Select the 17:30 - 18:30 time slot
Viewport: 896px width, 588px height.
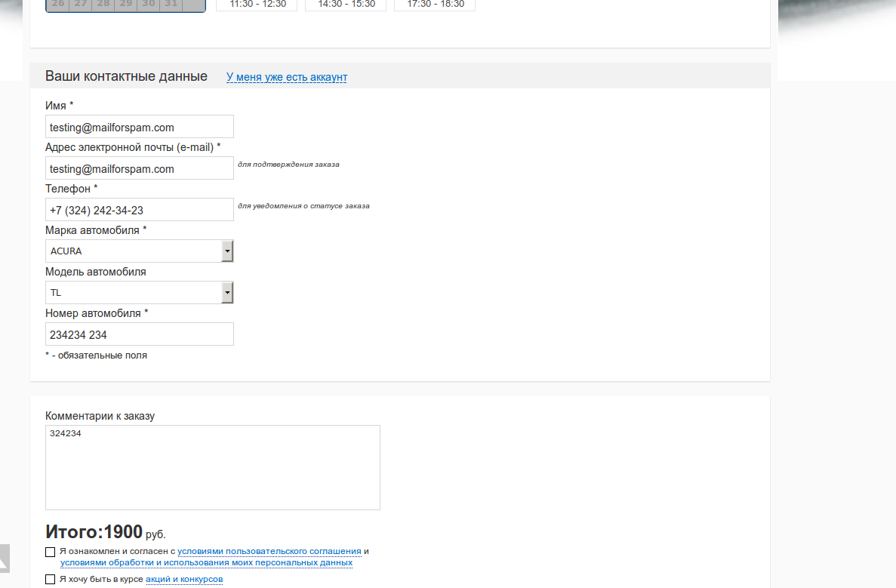[435, 5]
